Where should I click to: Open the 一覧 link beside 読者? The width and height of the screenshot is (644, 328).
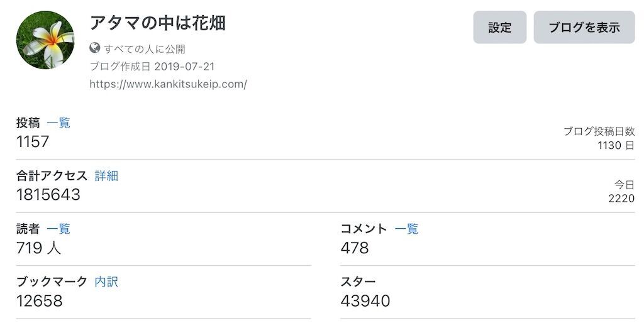(x=58, y=229)
